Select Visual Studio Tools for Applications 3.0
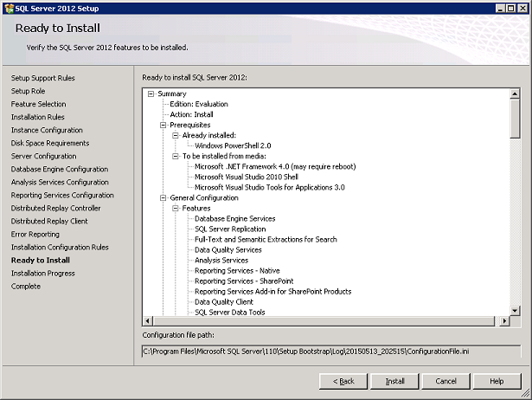Viewport: 532px width, 400px height. pos(270,187)
